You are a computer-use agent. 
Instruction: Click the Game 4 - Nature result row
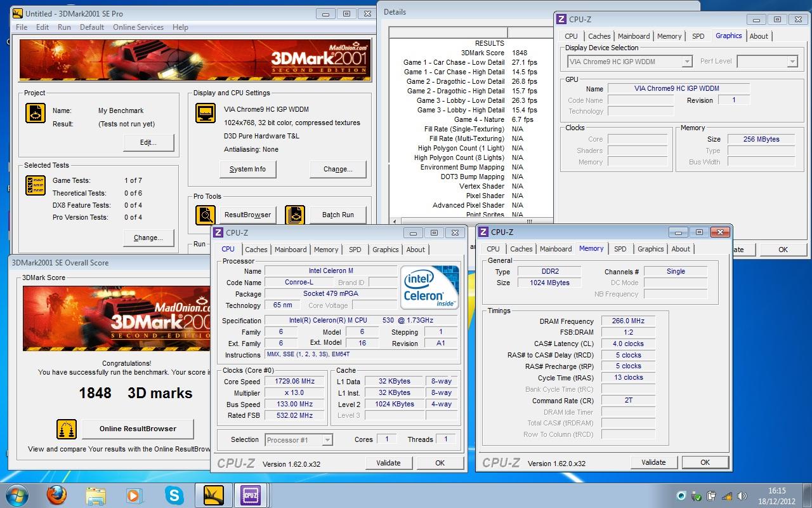coord(471,119)
